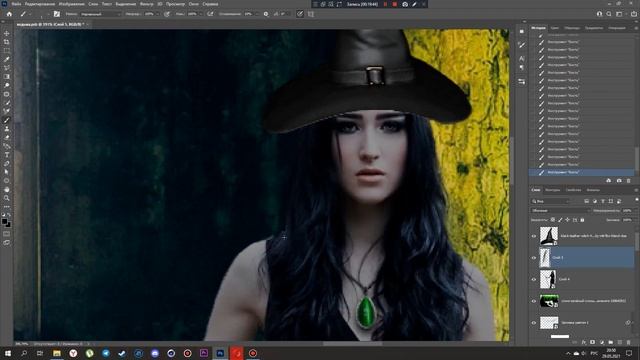This screenshot has height=360, width=640.
Task: Open the layer blend mode dropdown
Action: pyautogui.click(x=560, y=211)
